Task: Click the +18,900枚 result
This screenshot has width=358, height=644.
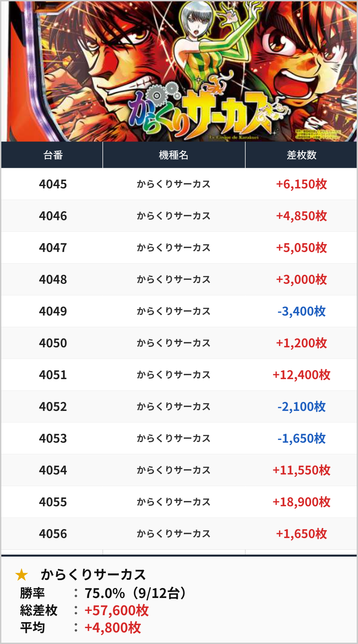Action: click(301, 502)
